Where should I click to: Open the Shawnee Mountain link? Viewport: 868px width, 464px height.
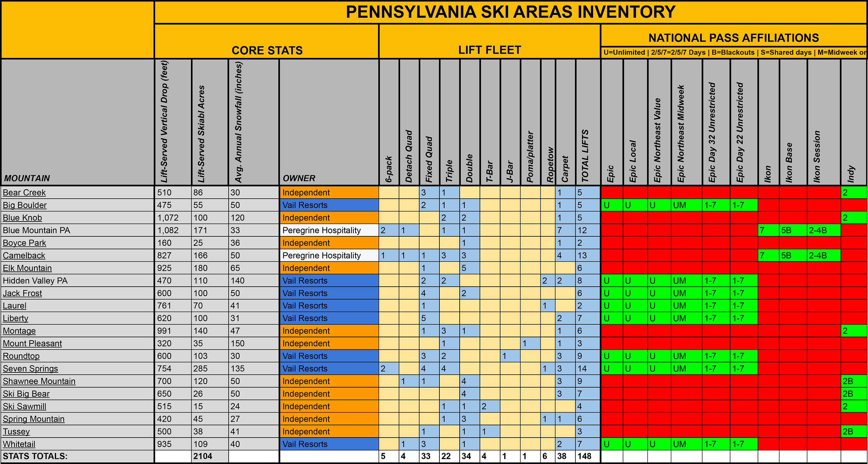coord(39,381)
